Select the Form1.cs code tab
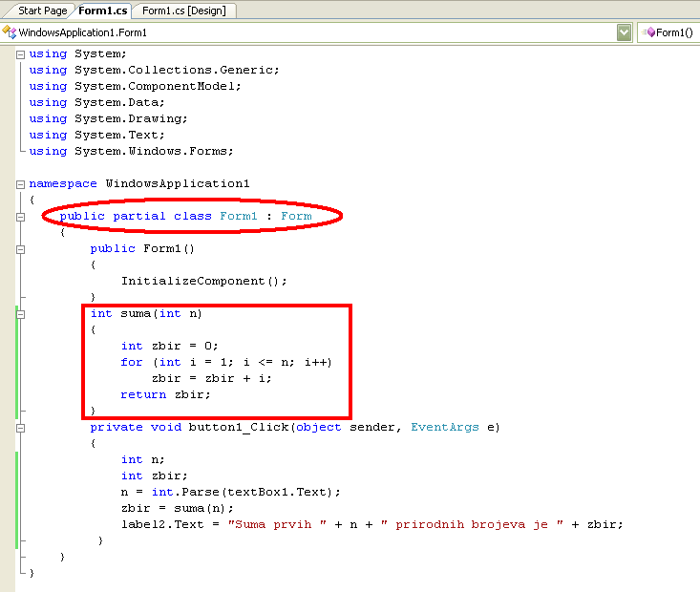This screenshot has height=592, width=700. [103, 11]
